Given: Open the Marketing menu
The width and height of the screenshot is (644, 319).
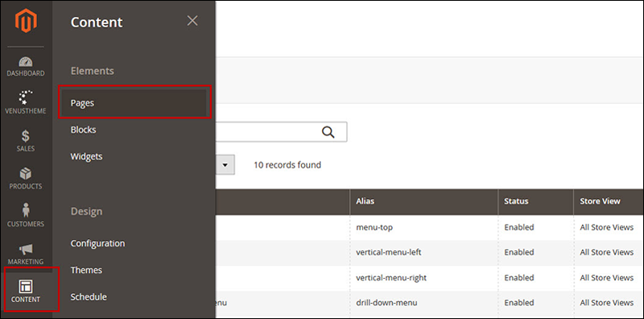Looking at the screenshot, I should click(26, 254).
